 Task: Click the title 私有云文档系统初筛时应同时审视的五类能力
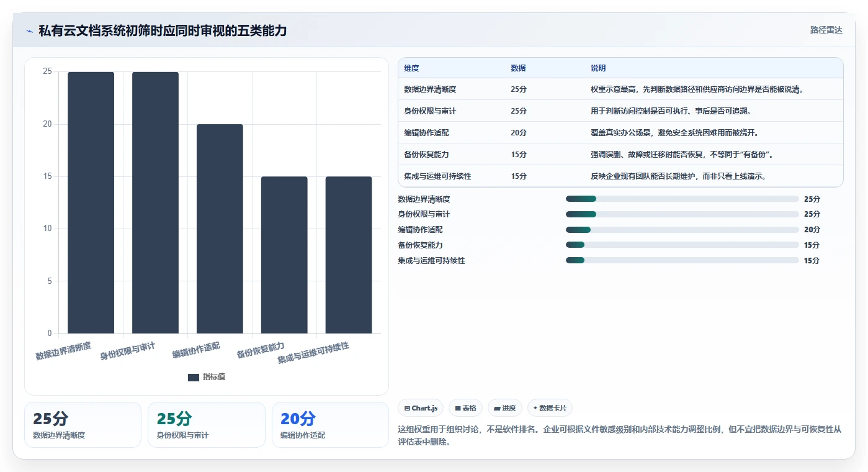pyautogui.click(x=163, y=30)
